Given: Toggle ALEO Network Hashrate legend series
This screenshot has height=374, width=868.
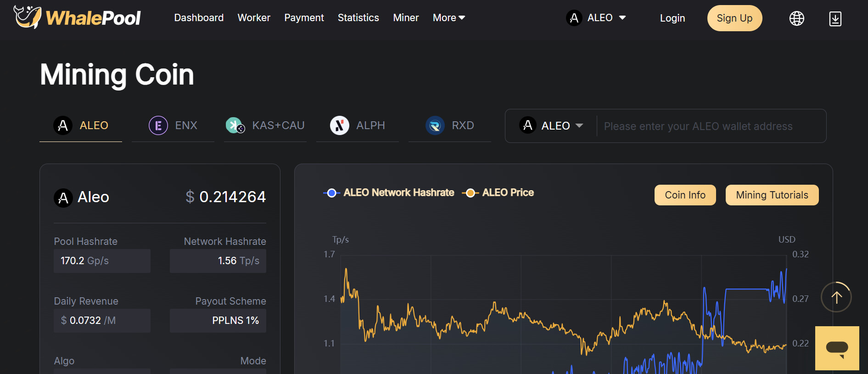Looking at the screenshot, I should point(389,193).
